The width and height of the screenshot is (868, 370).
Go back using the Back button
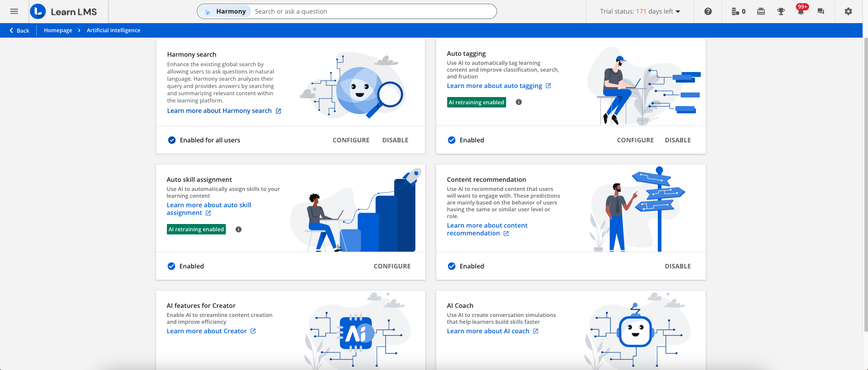(x=19, y=30)
